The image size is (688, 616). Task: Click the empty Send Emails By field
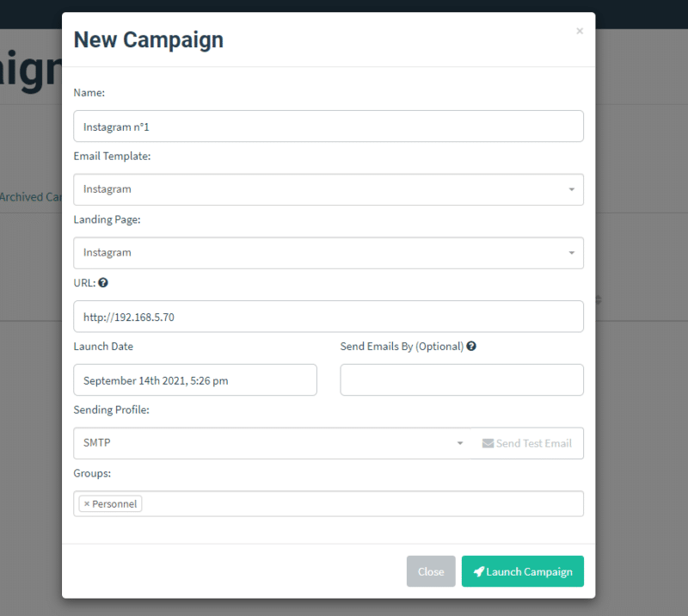coord(462,380)
